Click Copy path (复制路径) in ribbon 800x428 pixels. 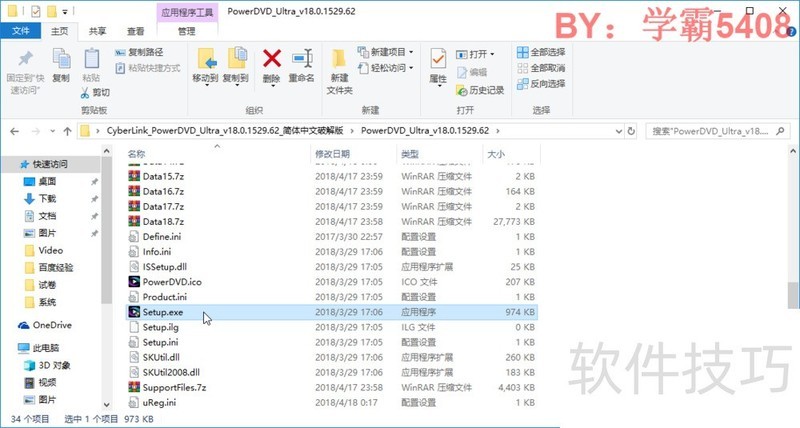pos(139,52)
